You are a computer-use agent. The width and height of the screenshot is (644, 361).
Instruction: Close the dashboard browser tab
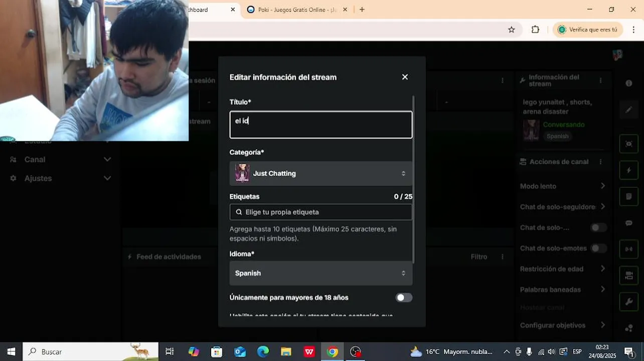(x=233, y=10)
